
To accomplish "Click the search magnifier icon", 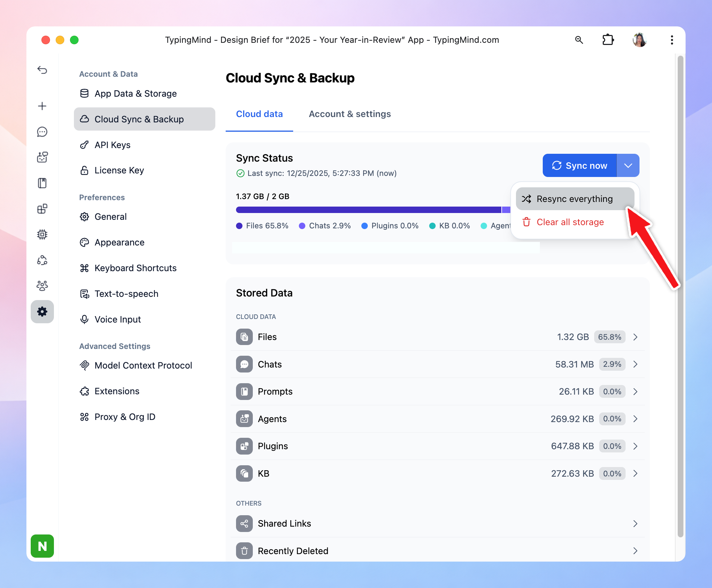I will point(579,40).
